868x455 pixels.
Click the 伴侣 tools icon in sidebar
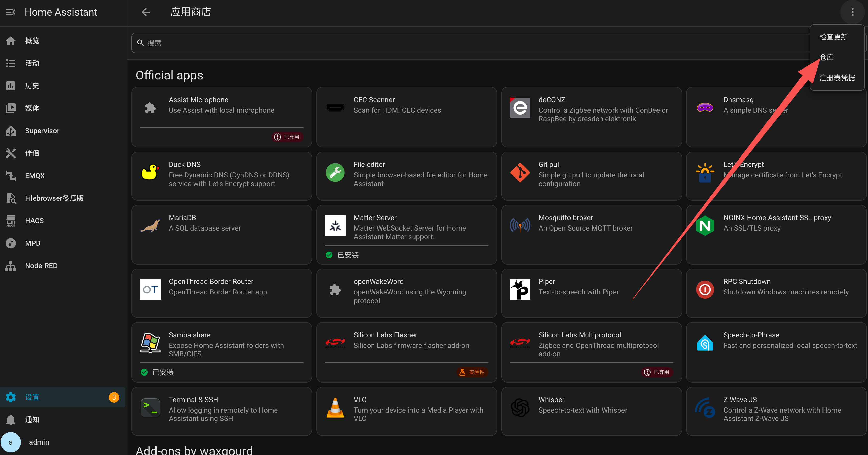(11, 153)
